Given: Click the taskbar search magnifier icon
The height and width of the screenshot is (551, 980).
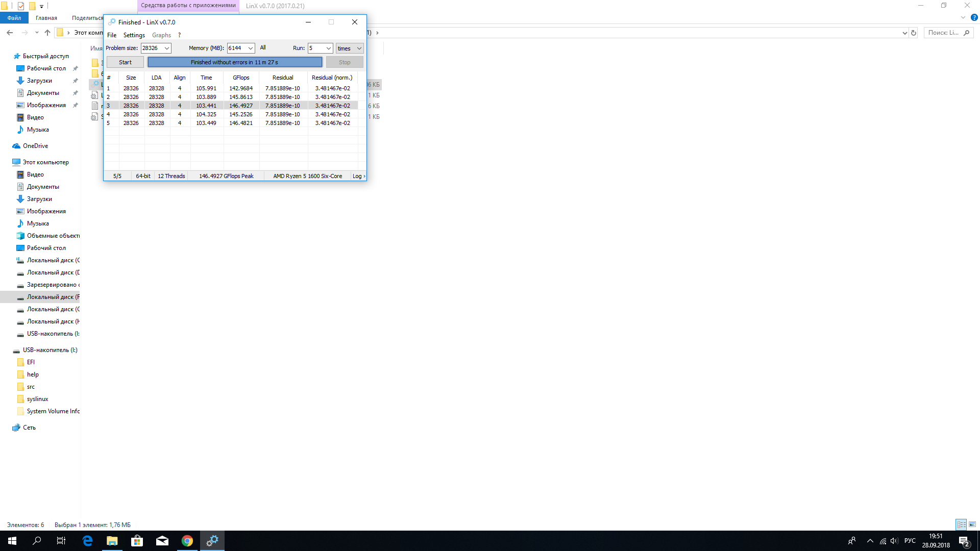Looking at the screenshot, I should click(37, 541).
